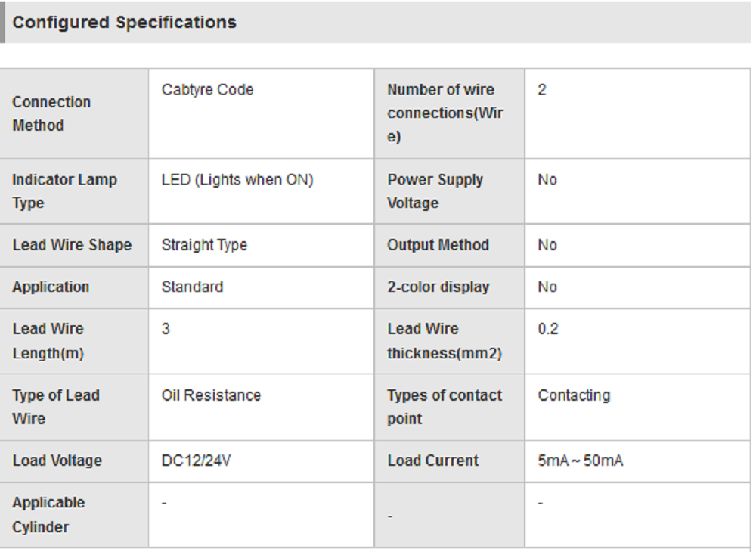Click the 5mA~50mA load current value

(x=580, y=461)
